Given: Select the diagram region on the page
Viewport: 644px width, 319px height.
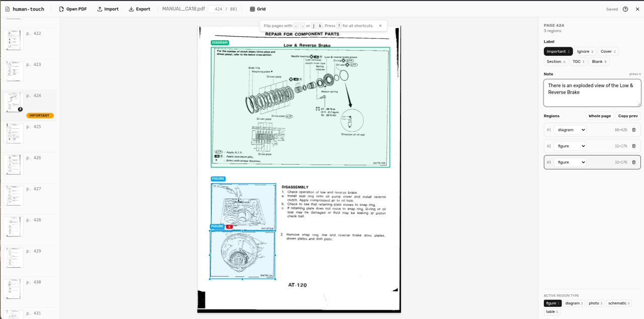Looking at the screenshot, I should click(x=300, y=107).
